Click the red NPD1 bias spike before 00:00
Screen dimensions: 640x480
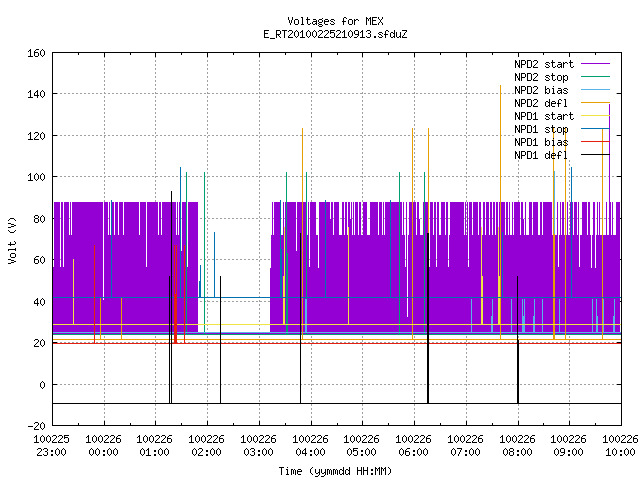(95, 294)
